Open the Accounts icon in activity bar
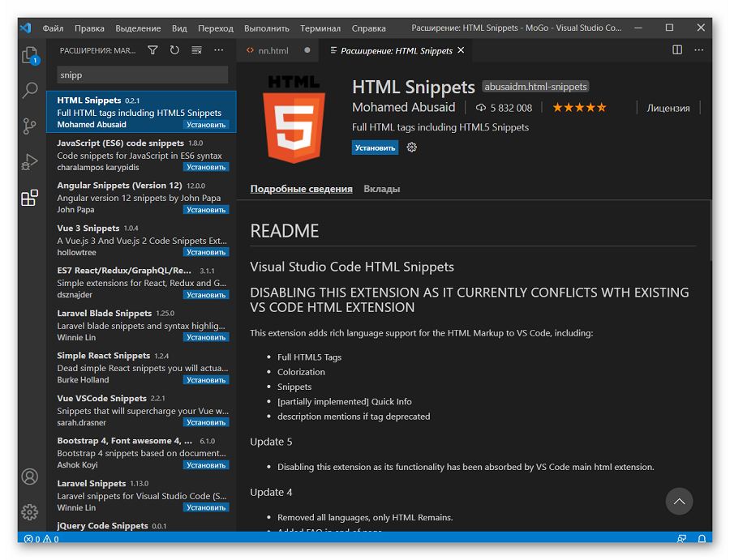The width and height of the screenshot is (730, 560). pos(30,477)
